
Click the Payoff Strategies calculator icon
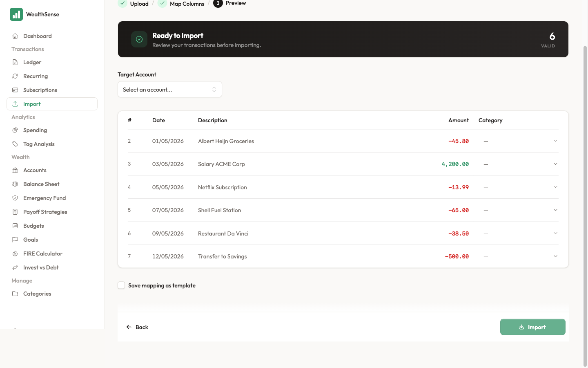(15, 212)
